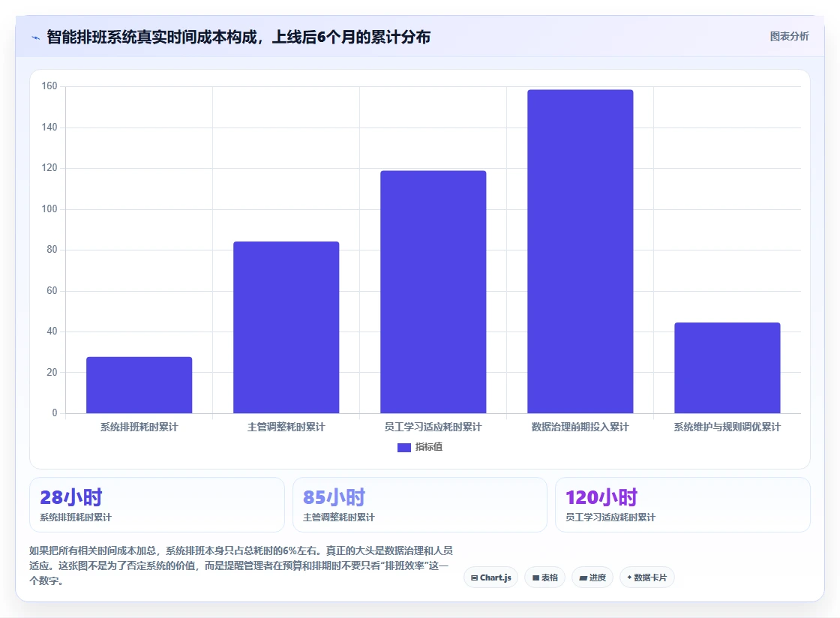
Task: Select the 数据卡片 tag
Action: click(647, 577)
